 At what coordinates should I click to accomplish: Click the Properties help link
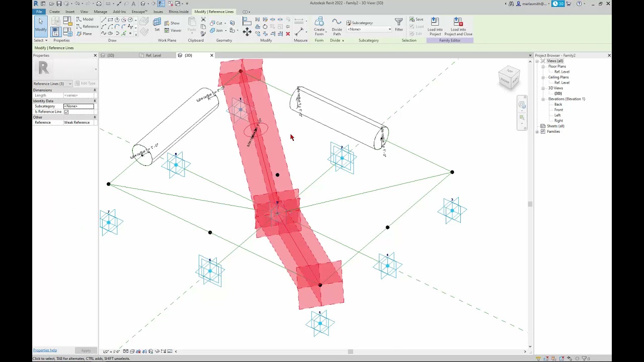pos(45,350)
